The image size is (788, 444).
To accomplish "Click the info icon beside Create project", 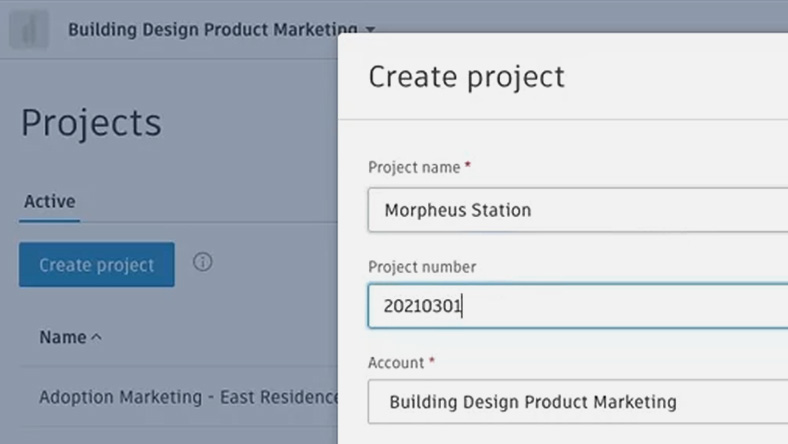I will coord(203,263).
